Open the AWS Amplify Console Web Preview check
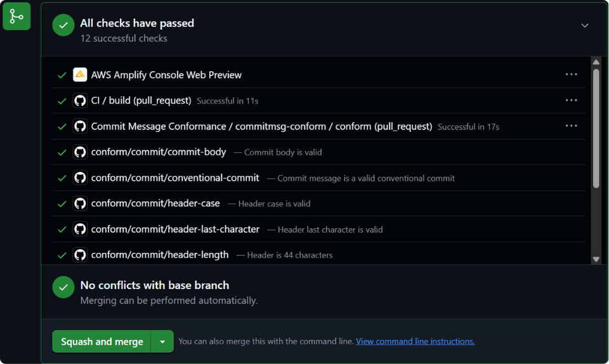Viewport: 609px width, 364px height. pos(166,75)
